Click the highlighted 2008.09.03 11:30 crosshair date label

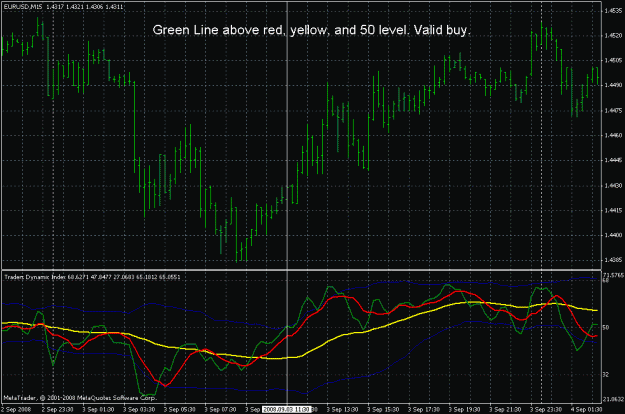[286, 410]
